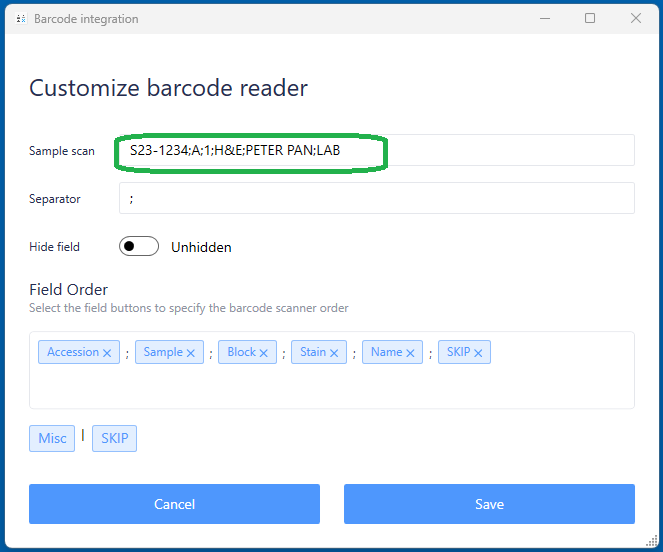
Task: Select the Accession tag label
Action: 73,352
